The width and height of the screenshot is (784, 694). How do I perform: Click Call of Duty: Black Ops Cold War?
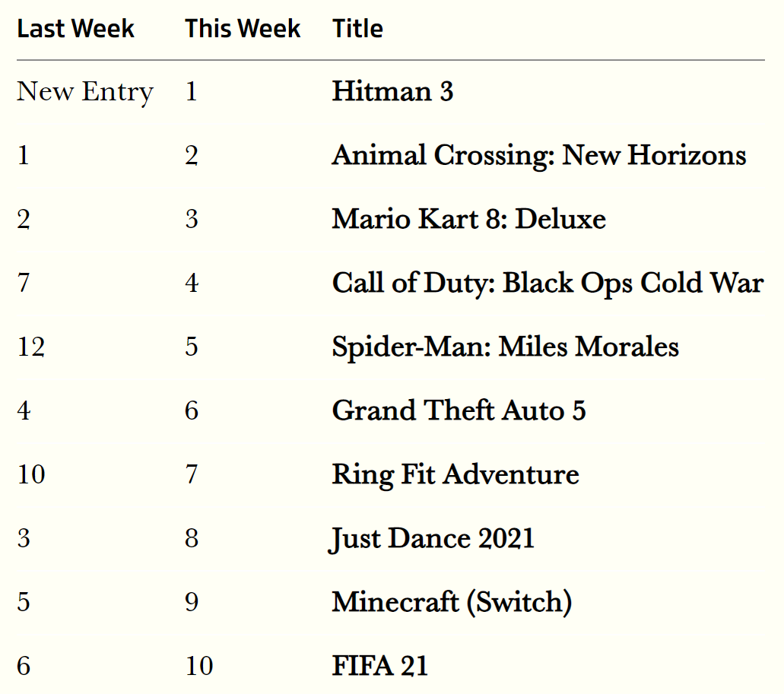click(x=548, y=284)
